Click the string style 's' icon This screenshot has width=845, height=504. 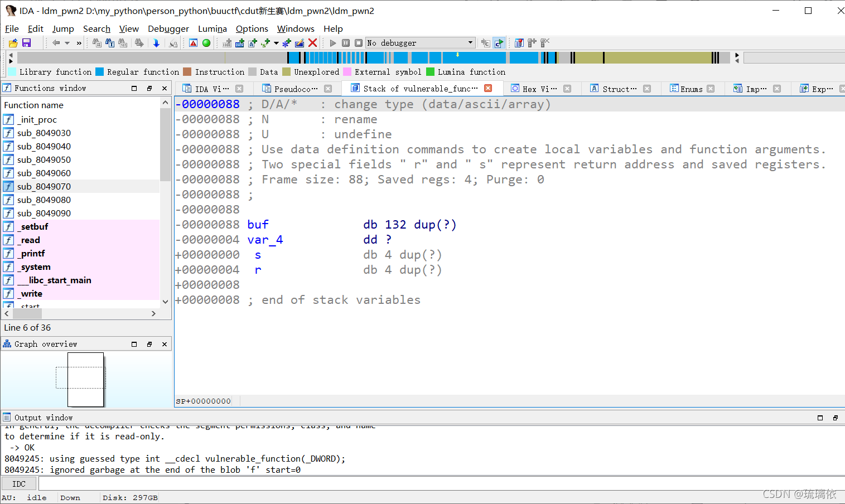pos(265,43)
